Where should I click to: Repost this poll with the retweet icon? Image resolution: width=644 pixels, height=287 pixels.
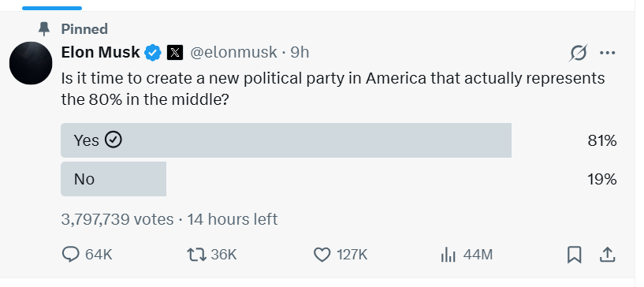[x=196, y=255]
